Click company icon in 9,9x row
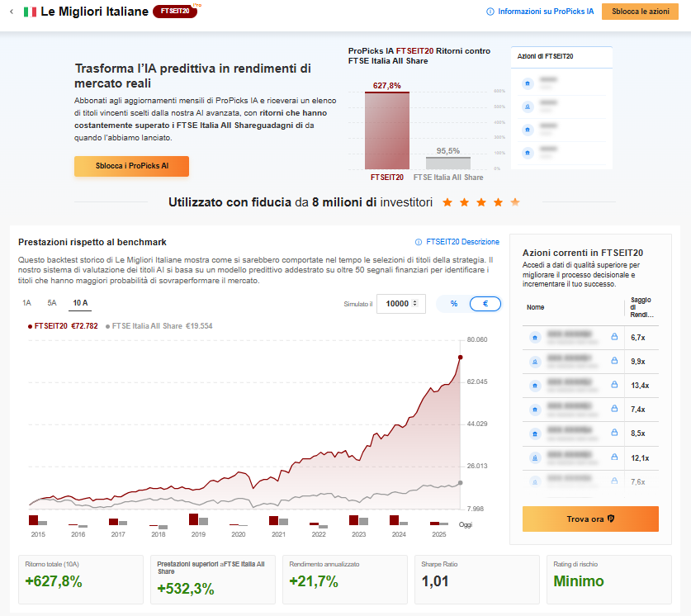This screenshot has height=616, width=691. [x=535, y=362]
